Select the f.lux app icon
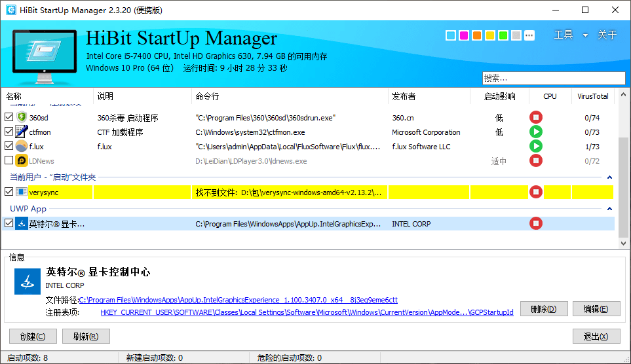This screenshot has width=631, height=364. [x=22, y=146]
